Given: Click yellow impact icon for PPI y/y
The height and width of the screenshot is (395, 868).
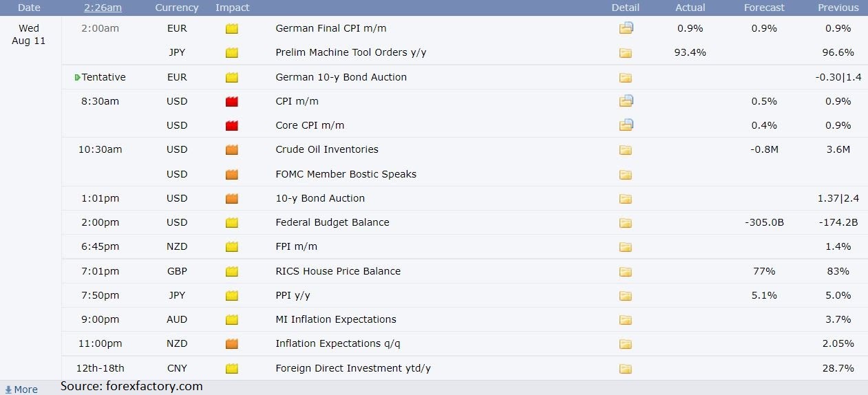Looking at the screenshot, I should 232,295.
